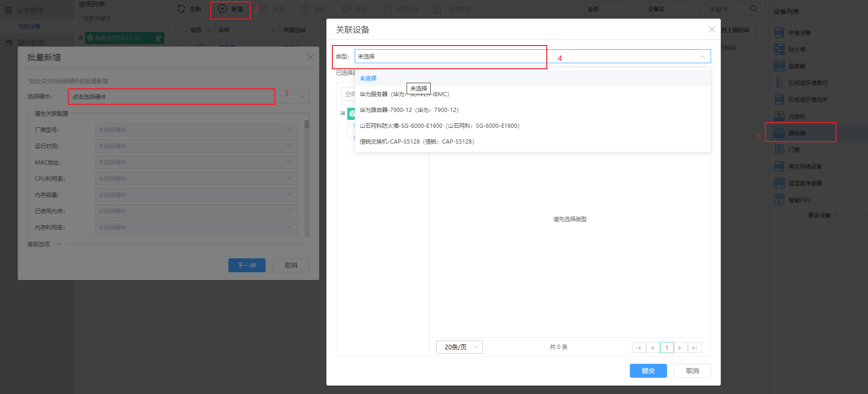This screenshot has height=394, width=868.
Task: Open the 厂商型号 dropdown
Action: pyautogui.click(x=196, y=130)
